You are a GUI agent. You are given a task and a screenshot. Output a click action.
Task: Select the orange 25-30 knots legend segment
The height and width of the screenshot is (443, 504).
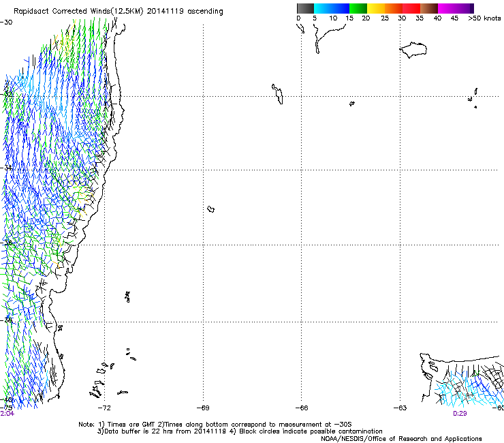394,8
